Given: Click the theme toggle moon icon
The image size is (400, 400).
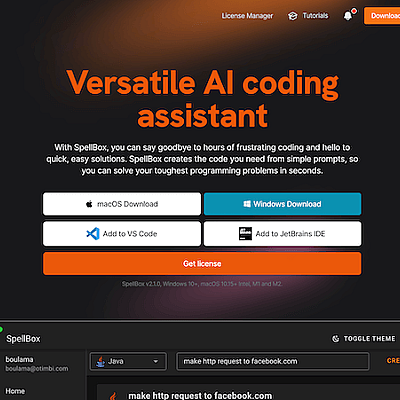Looking at the screenshot, I should (335, 339).
